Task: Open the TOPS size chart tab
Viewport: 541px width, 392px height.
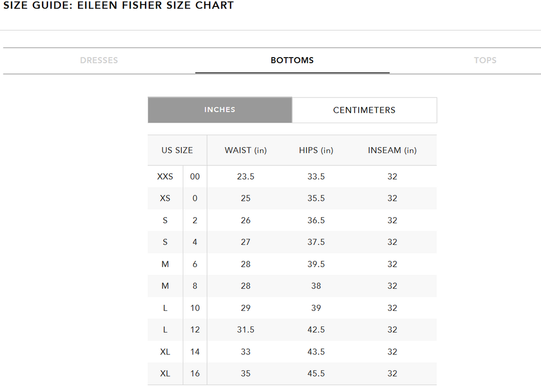Action: [485, 60]
